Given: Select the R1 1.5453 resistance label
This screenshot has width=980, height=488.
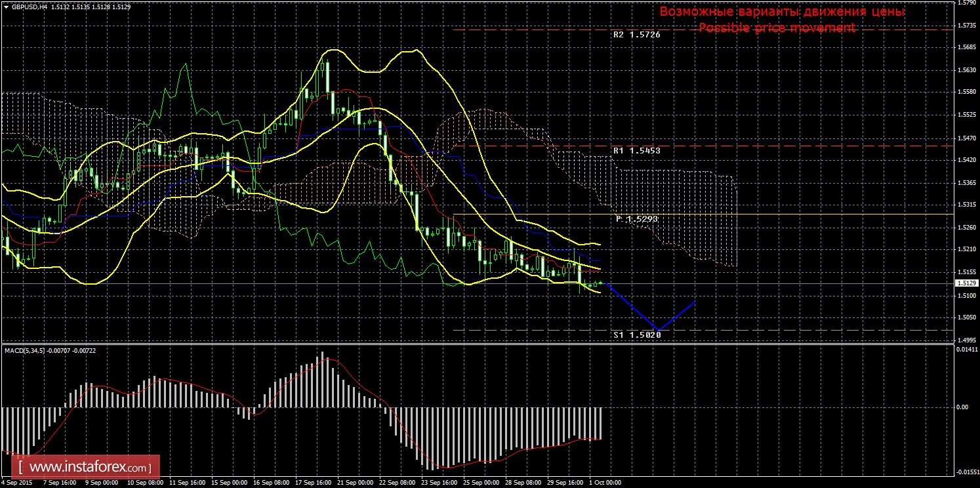Looking at the screenshot, I should (636, 150).
